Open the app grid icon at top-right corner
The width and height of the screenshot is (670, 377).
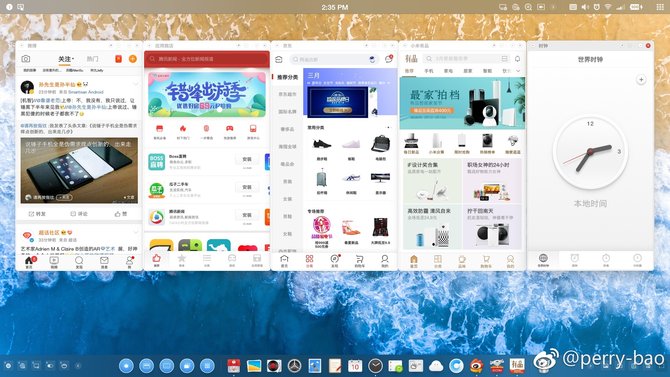pyautogui.click(x=660, y=7)
